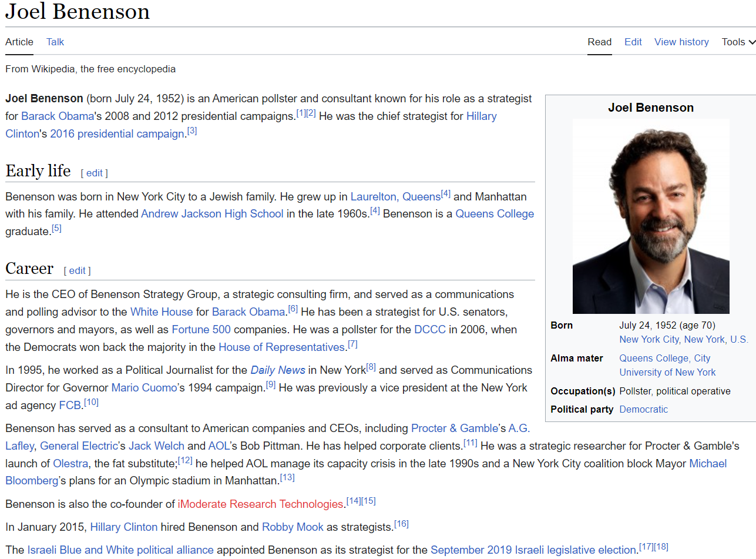Switch to the Talk tab
756x559 pixels.
[55, 42]
